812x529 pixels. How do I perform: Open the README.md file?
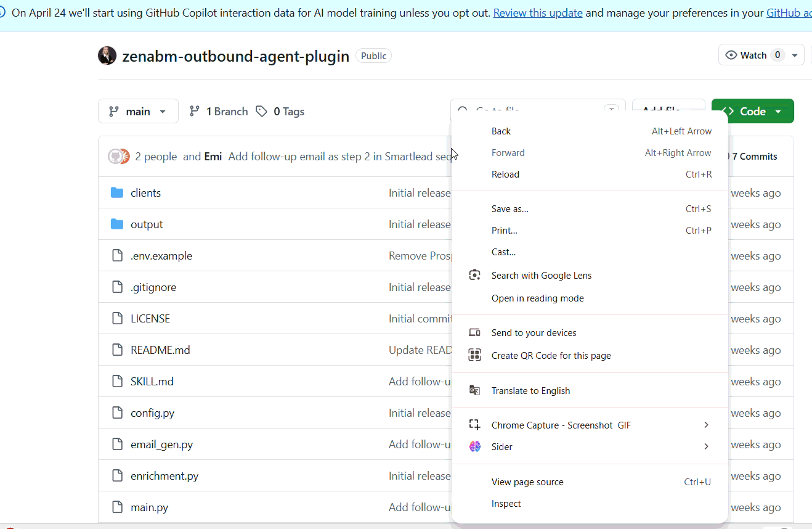160,350
